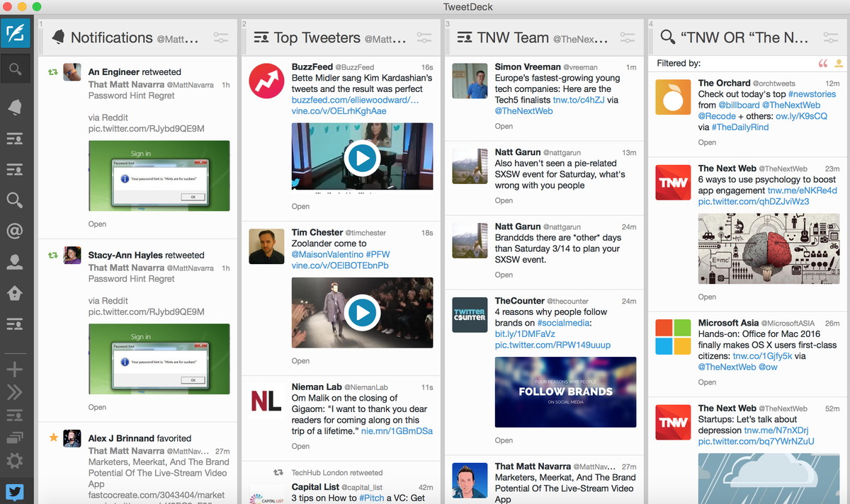Image resolution: width=850 pixels, height=504 pixels.
Task: Click the list icon in TNW Team header
Action: point(465,38)
